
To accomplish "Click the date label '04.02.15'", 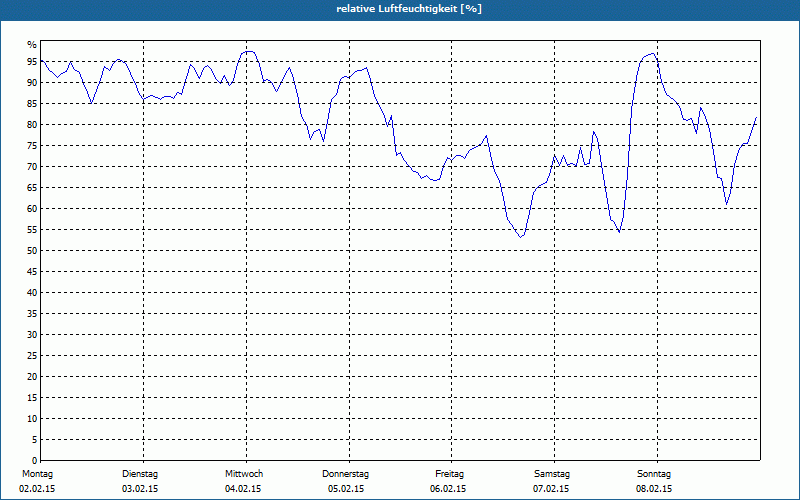I will [243, 489].
